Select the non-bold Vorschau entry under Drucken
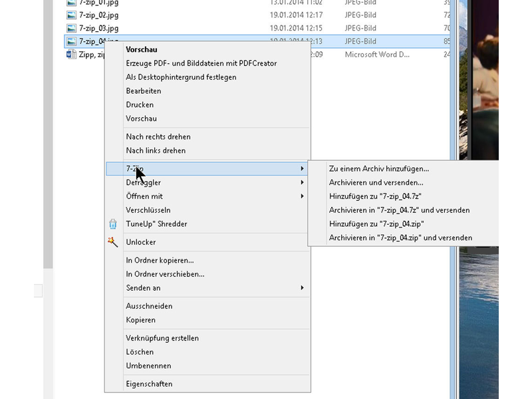This screenshot has width=532, height=399. [141, 118]
